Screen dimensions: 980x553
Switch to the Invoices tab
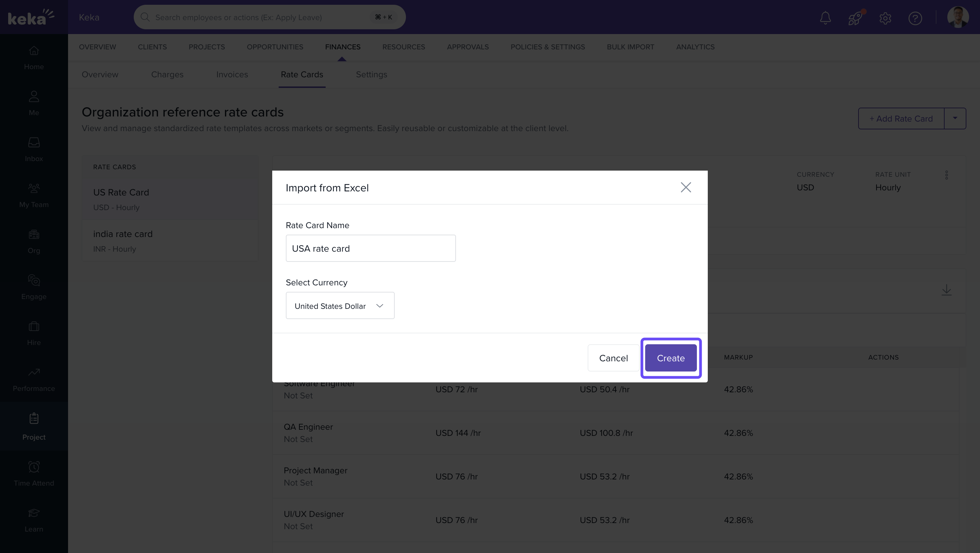click(x=232, y=75)
